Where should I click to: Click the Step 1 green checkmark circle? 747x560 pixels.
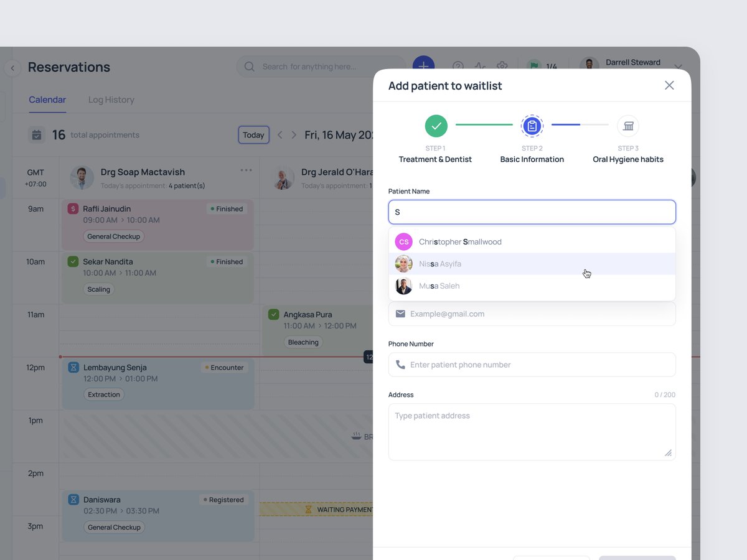(x=436, y=126)
